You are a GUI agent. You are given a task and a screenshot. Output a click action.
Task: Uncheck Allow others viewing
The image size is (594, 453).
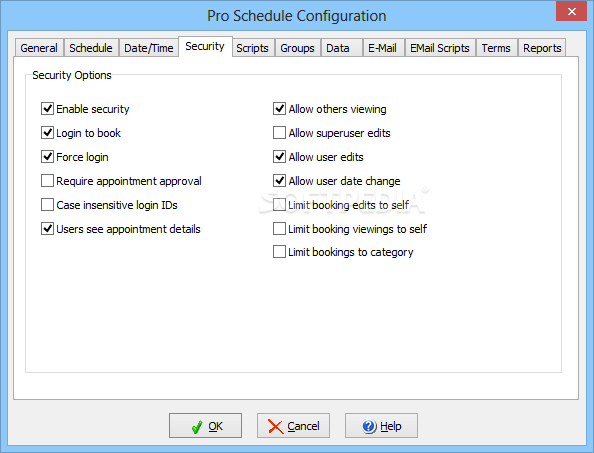280,109
